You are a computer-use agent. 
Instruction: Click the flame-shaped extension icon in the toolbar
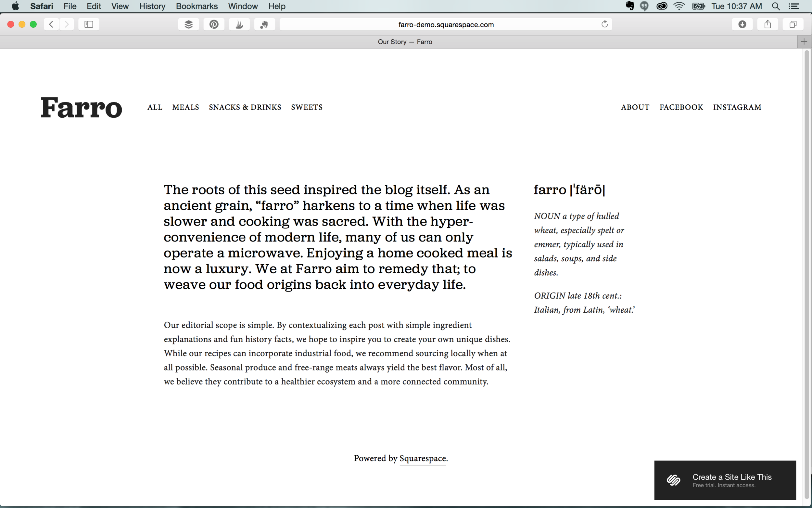(x=239, y=24)
